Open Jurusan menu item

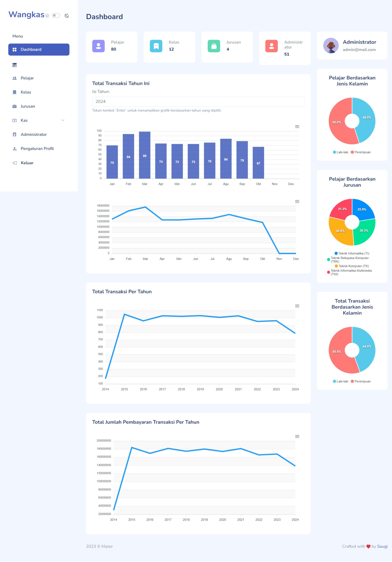pyautogui.click(x=39, y=106)
